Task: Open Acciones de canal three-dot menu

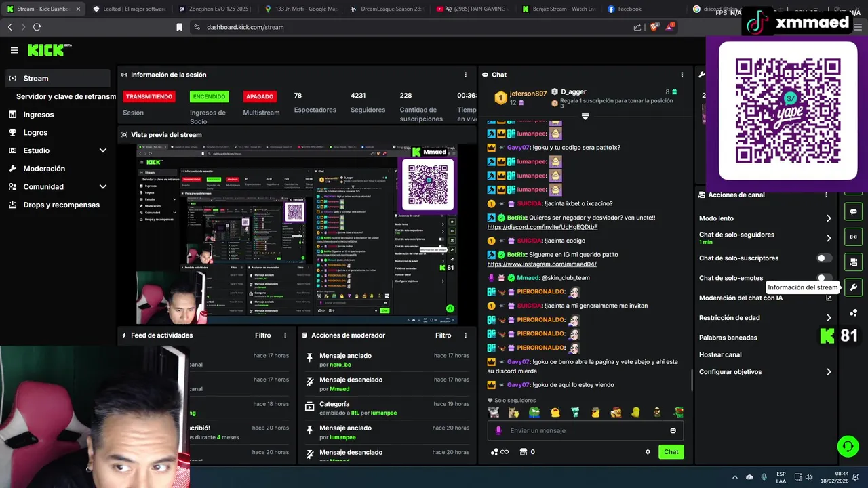Action: [826, 195]
